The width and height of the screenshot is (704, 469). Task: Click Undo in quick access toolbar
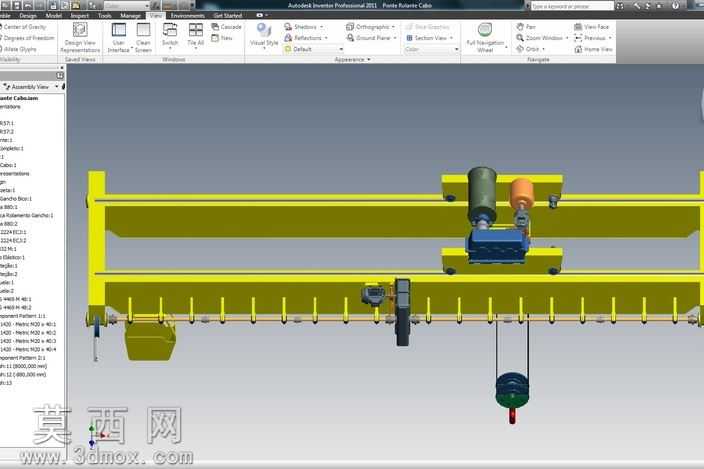28,5
